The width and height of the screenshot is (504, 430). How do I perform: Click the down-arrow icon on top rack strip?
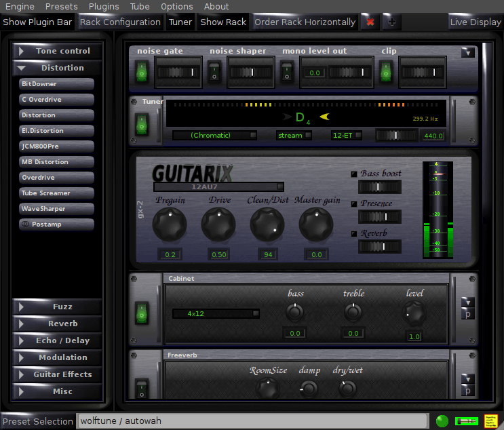click(467, 53)
